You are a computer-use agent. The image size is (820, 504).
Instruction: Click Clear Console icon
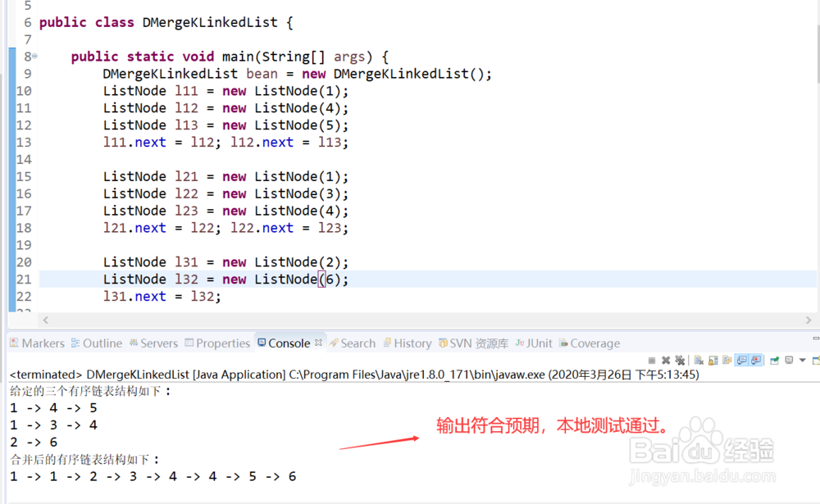point(699,361)
